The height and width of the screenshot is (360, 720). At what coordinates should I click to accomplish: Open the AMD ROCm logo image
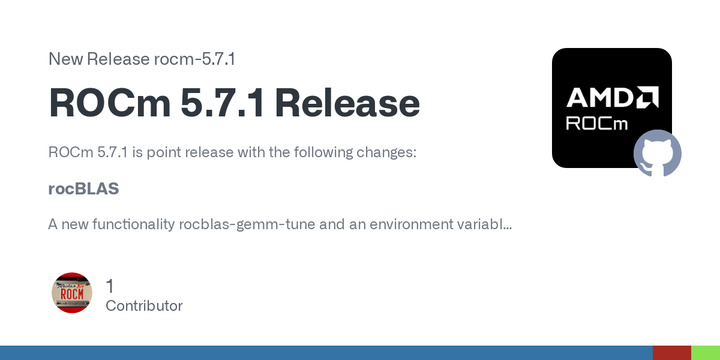[x=612, y=107]
